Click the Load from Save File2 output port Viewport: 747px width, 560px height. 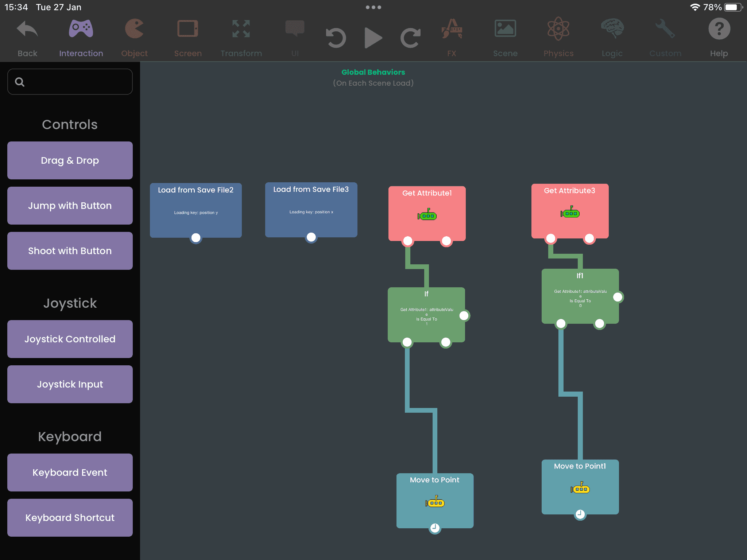[196, 238]
